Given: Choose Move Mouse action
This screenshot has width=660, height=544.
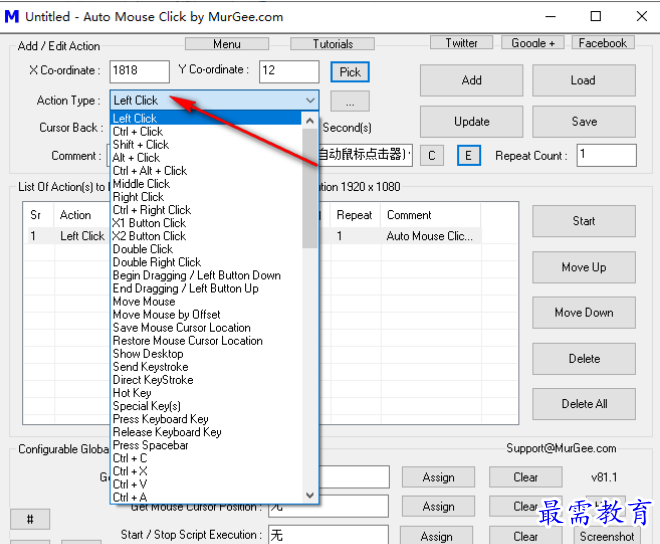Looking at the screenshot, I should (x=206, y=301).
